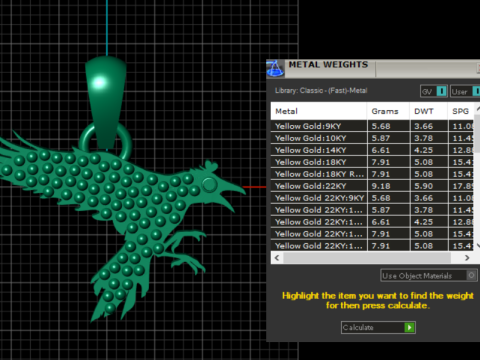
Task: Select the pendant bail in the viewport
Action: (106, 102)
